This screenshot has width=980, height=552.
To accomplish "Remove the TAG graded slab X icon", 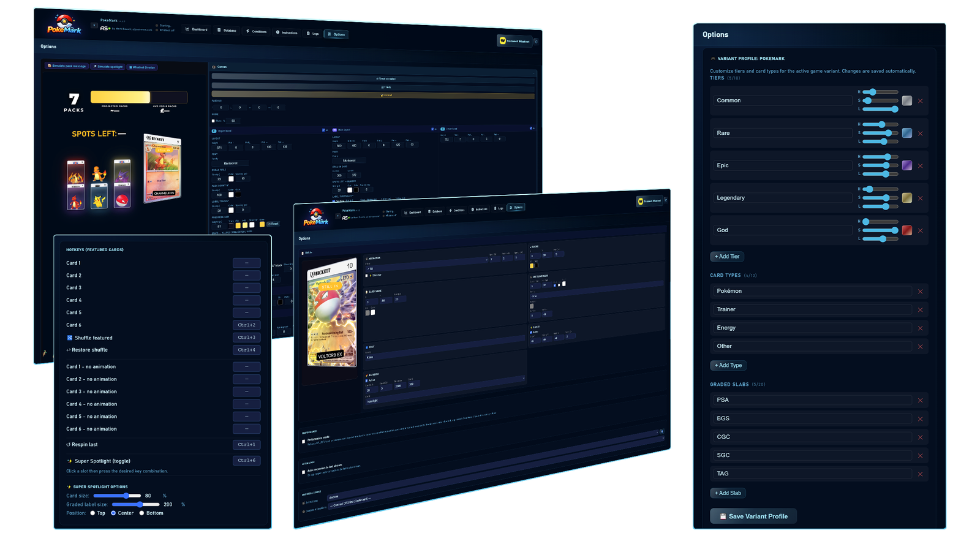I will point(920,474).
